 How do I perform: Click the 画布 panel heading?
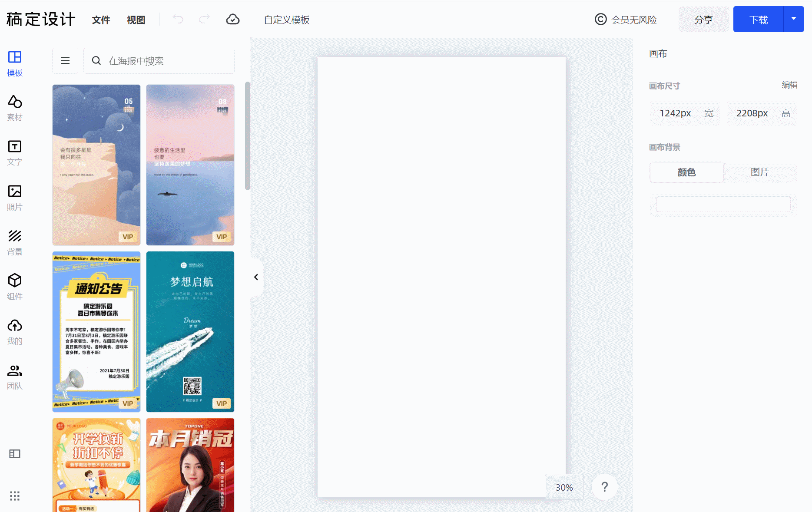658,54
